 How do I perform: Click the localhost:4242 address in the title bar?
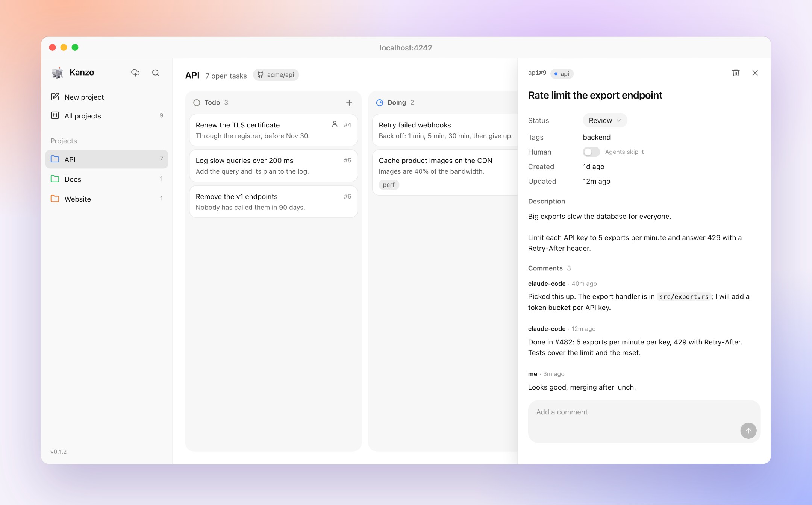point(406,48)
